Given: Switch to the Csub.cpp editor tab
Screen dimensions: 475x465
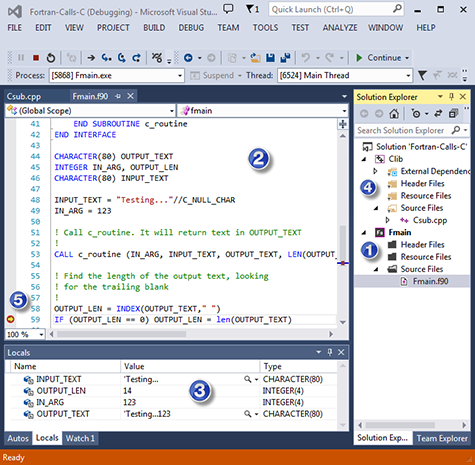Looking at the screenshot, I should click(x=24, y=97).
